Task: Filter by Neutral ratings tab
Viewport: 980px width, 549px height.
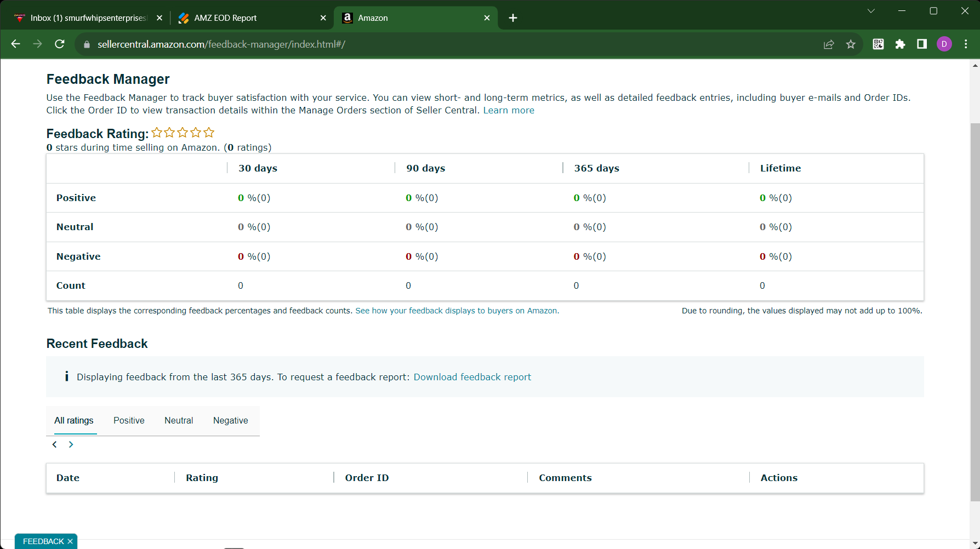Action: click(x=179, y=420)
